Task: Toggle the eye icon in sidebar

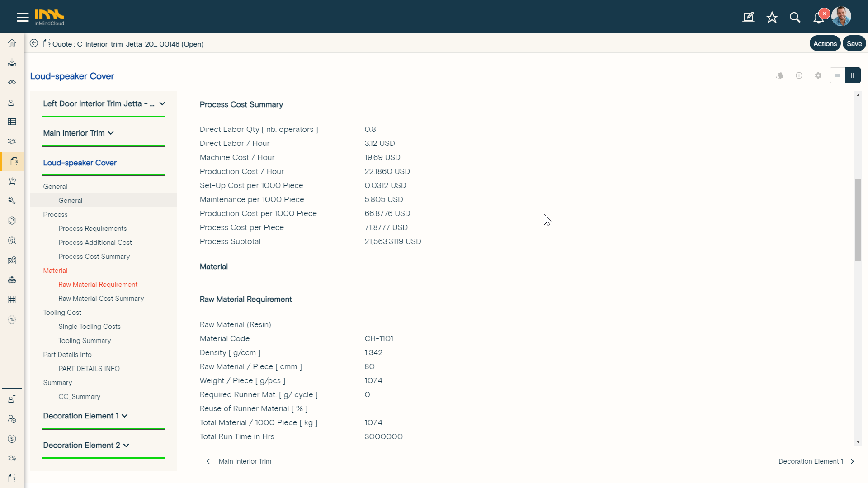Action: pos(12,82)
